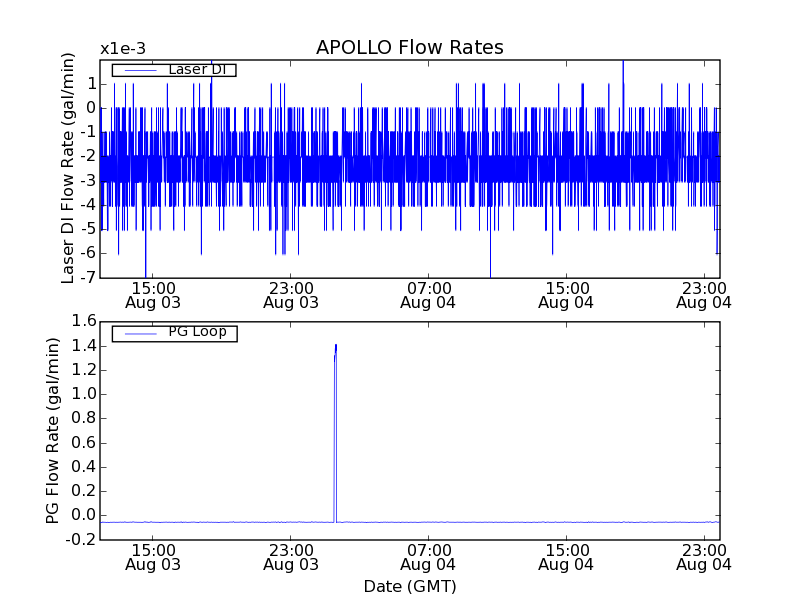Click the -7 tick on the Laser DI axis
This screenshot has width=800, height=600.
click(x=87, y=278)
